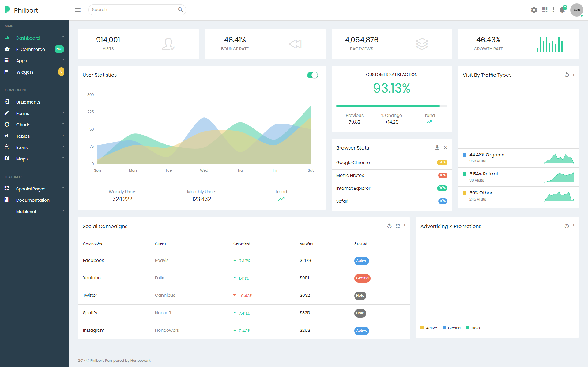
Task: Toggle Closed legend in Advertising chart
Action: tap(451, 328)
